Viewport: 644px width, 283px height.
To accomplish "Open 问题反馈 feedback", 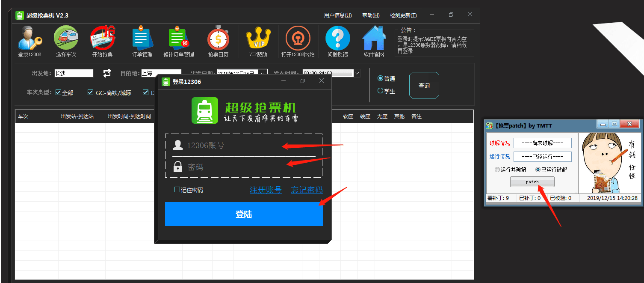I will tap(337, 41).
